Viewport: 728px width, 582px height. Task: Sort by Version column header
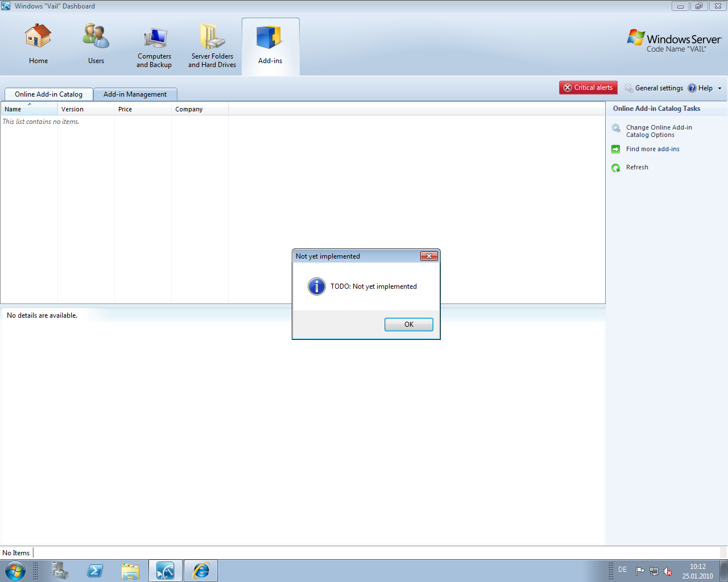click(86, 109)
